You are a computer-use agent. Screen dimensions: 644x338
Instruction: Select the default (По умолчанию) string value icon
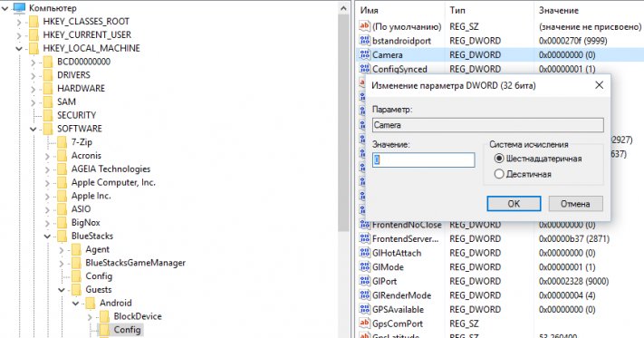364,26
